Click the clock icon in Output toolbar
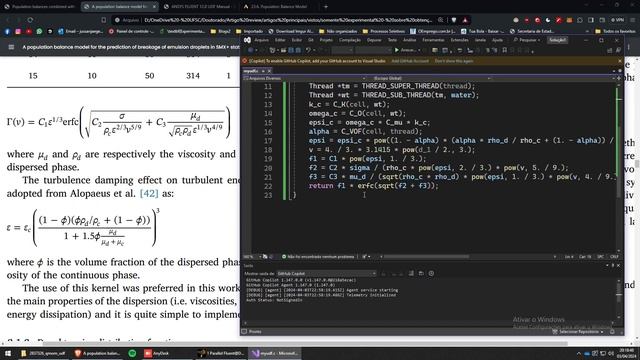This screenshot has width=640, height=360. pos(431,273)
